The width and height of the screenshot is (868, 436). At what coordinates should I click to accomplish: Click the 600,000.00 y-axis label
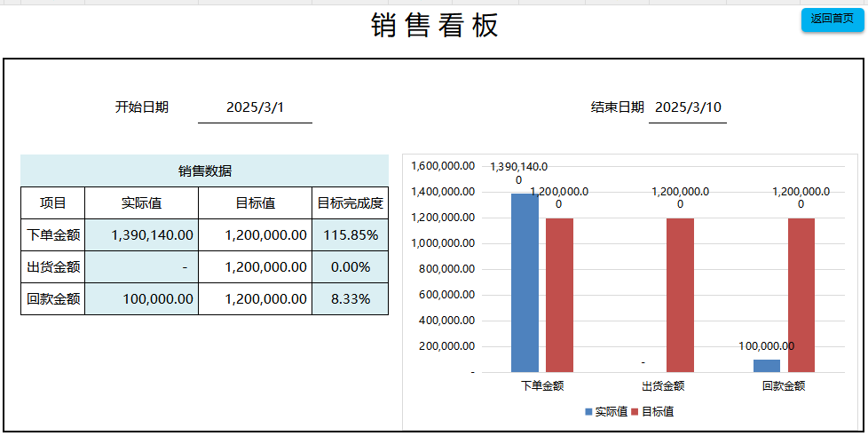pyautogui.click(x=447, y=295)
